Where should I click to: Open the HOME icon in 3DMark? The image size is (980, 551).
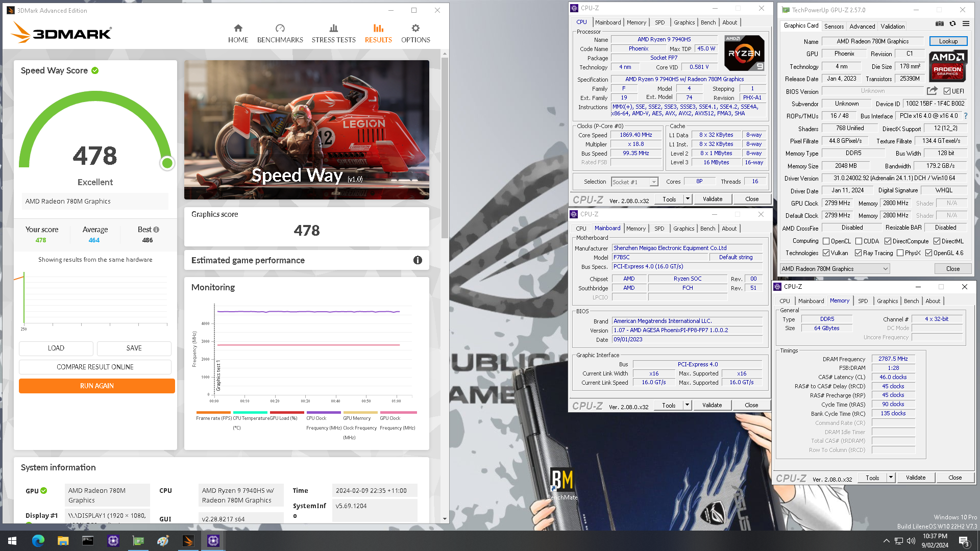point(238,28)
